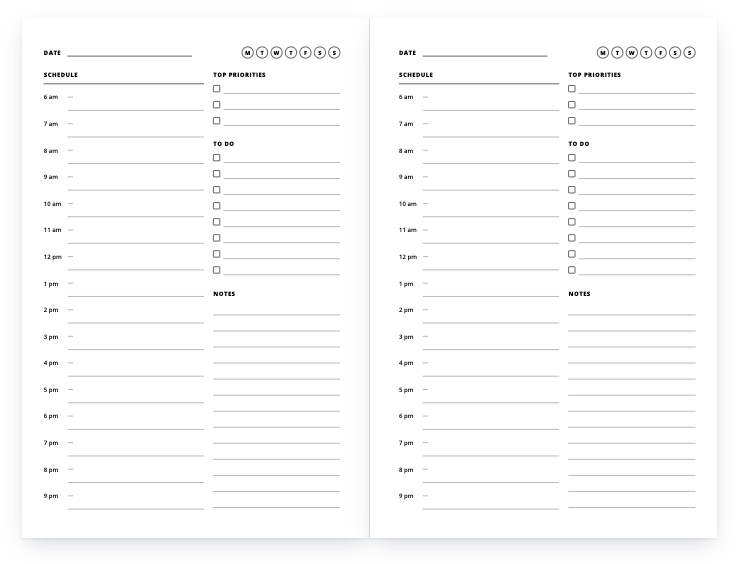This screenshot has height=564, width=739.
Task: Select the To Do heading on left page
Action: (223, 144)
